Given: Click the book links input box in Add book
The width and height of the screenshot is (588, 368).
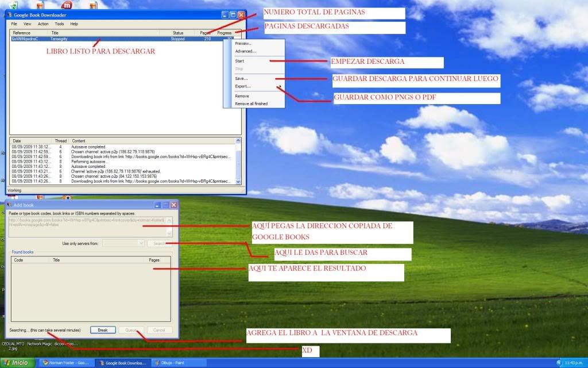Looking at the screenshot, I should point(90,227).
